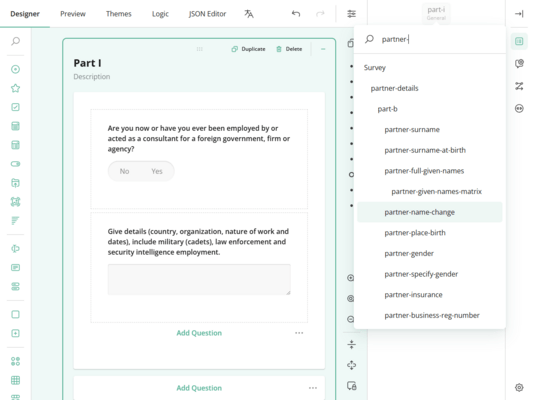Click the toolbox search magnifier icon

point(15,41)
